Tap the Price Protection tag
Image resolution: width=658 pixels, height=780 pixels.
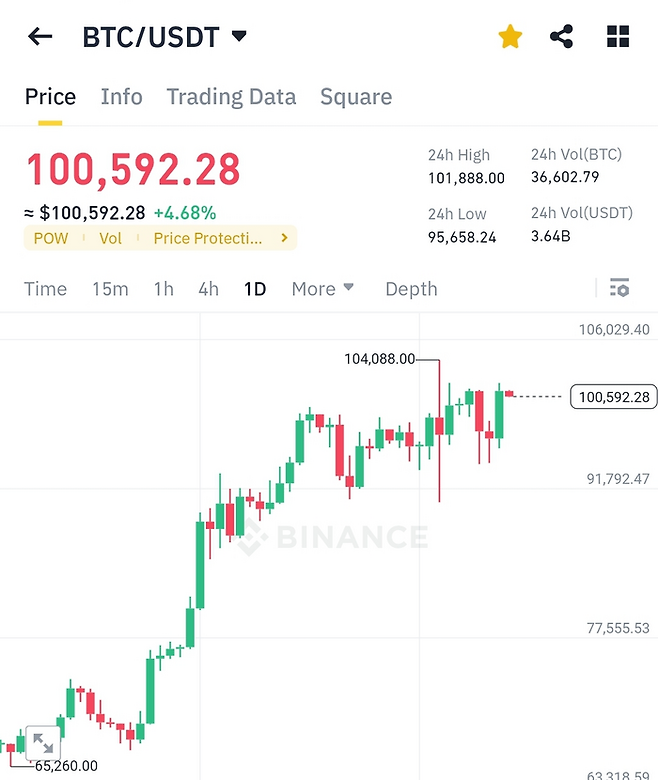pos(207,238)
